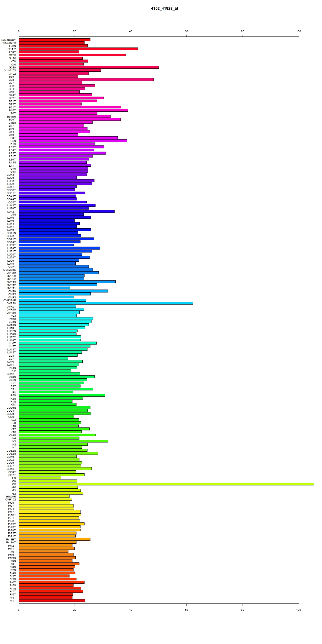Click the G6 sample label
322x644 pixels.
(14, 484)
